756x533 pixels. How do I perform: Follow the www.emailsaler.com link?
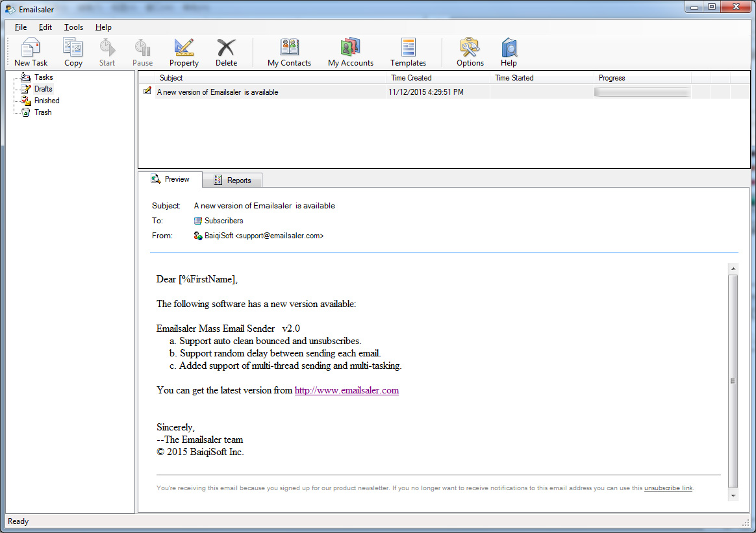pos(346,390)
